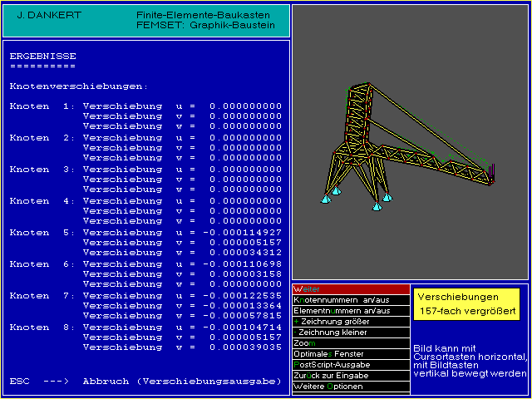Open the Weitere Optionen submenu
Screen dimensions: 532x399
(351, 386)
